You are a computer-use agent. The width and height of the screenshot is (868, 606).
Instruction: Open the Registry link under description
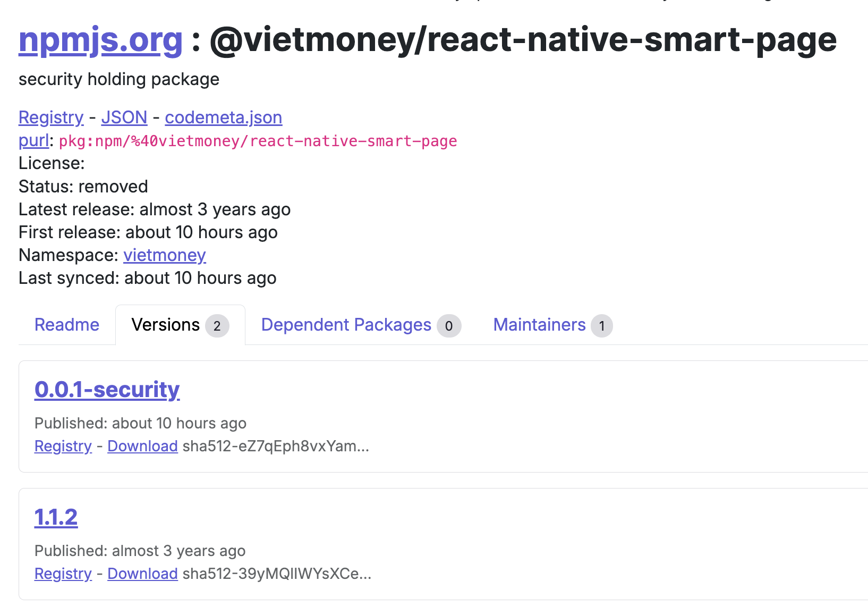[x=51, y=117]
